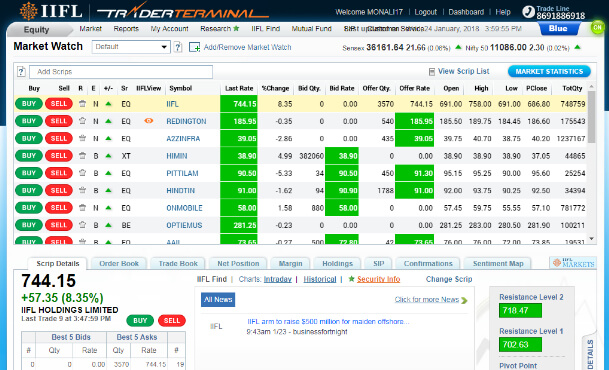
Task: Delete the PITTILAM row using trash icon
Action: click(x=82, y=173)
